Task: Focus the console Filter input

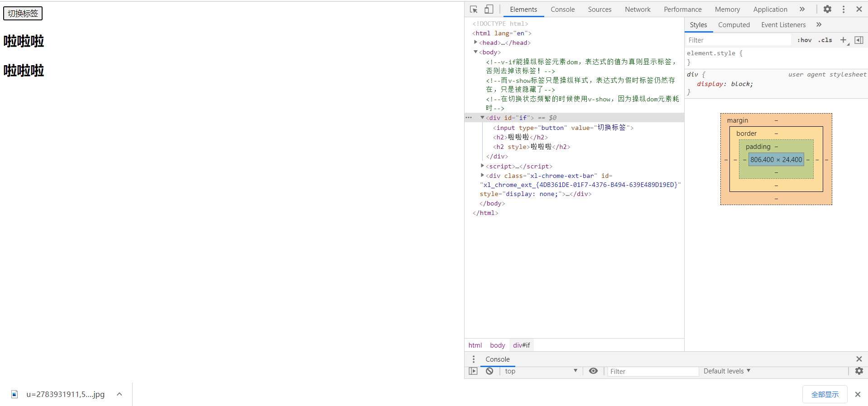Action: [x=652, y=372]
